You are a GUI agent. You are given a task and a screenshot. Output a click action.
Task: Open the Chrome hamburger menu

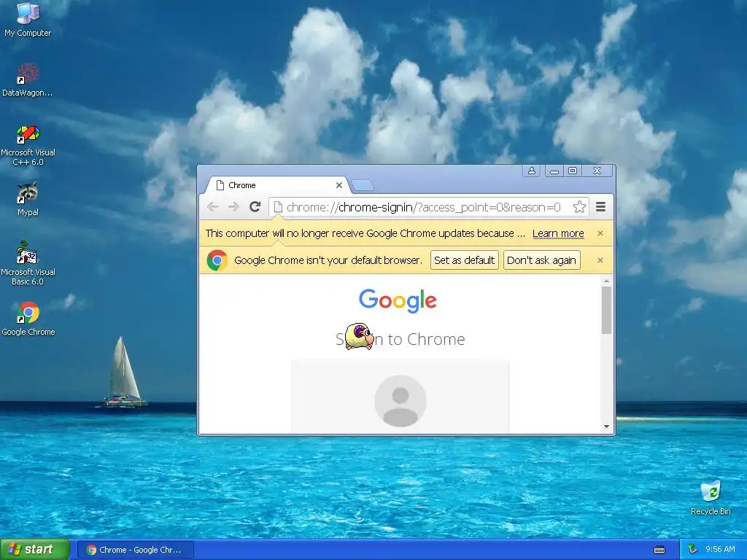(x=601, y=206)
